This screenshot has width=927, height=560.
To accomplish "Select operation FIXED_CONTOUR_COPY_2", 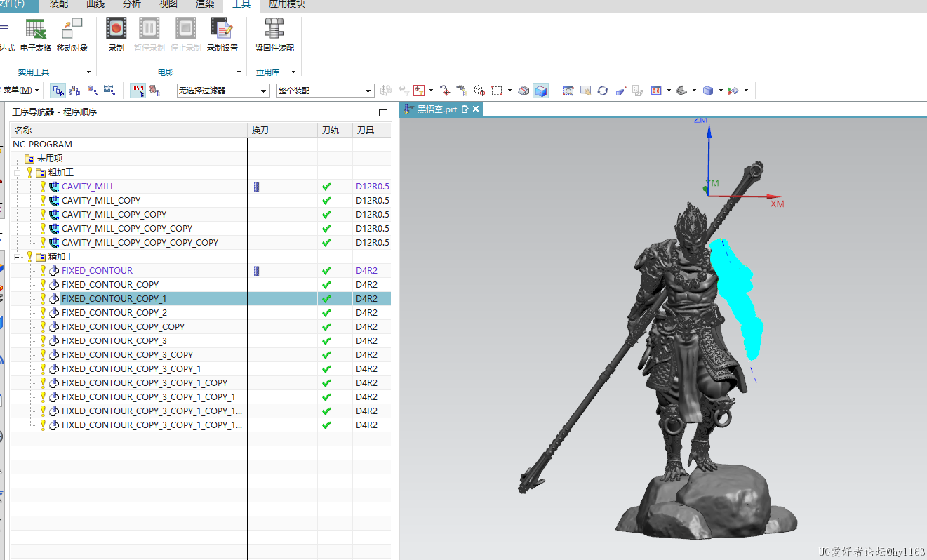I will pyautogui.click(x=114, y=313).
